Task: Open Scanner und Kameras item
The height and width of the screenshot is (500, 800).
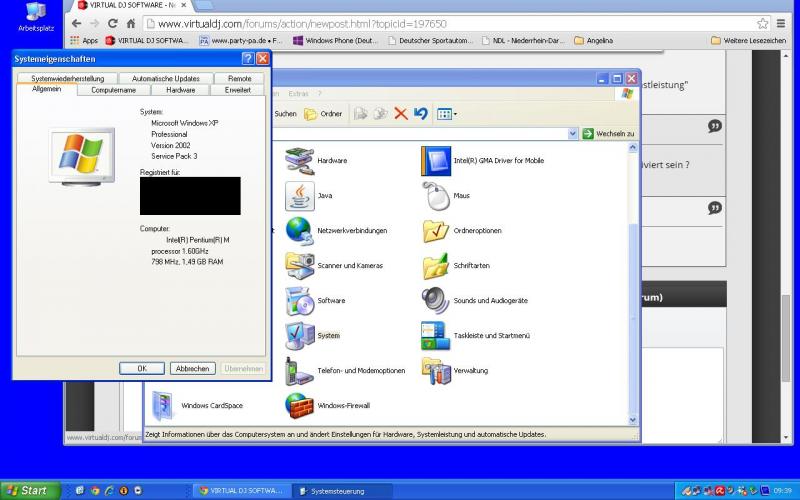Action: [300, 265]
